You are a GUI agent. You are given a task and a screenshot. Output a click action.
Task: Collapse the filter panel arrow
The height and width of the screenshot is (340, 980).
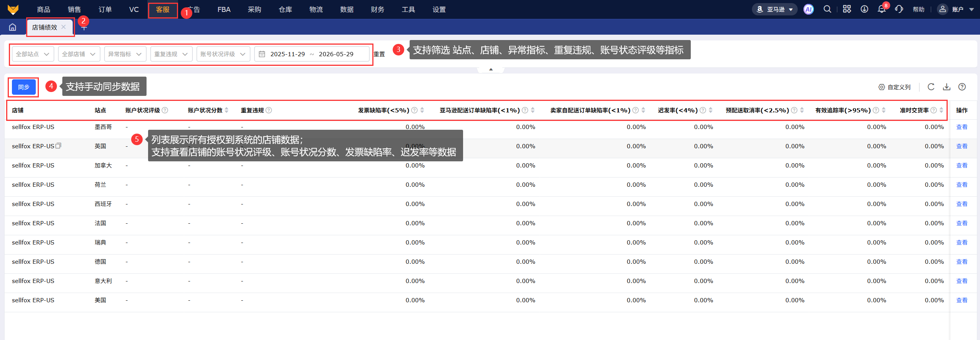[x=491, y=69]
